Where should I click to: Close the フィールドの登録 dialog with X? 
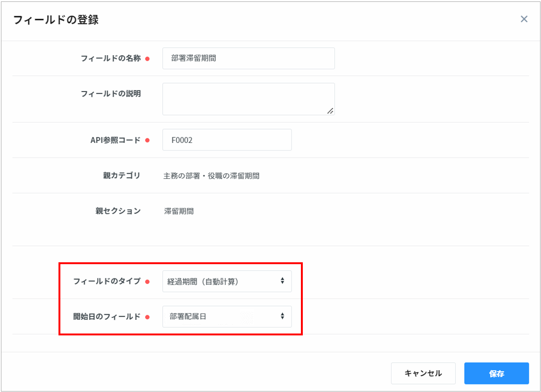point(524,19)
